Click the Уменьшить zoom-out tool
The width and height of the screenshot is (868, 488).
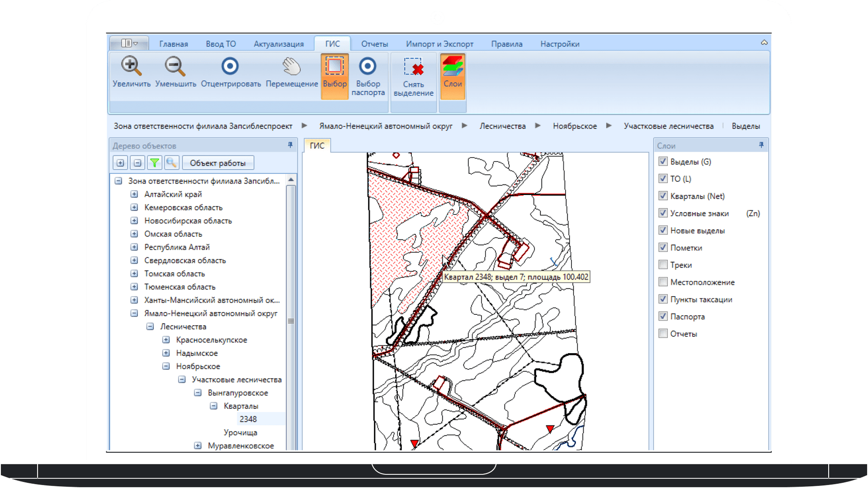click(x=175, y=72)
